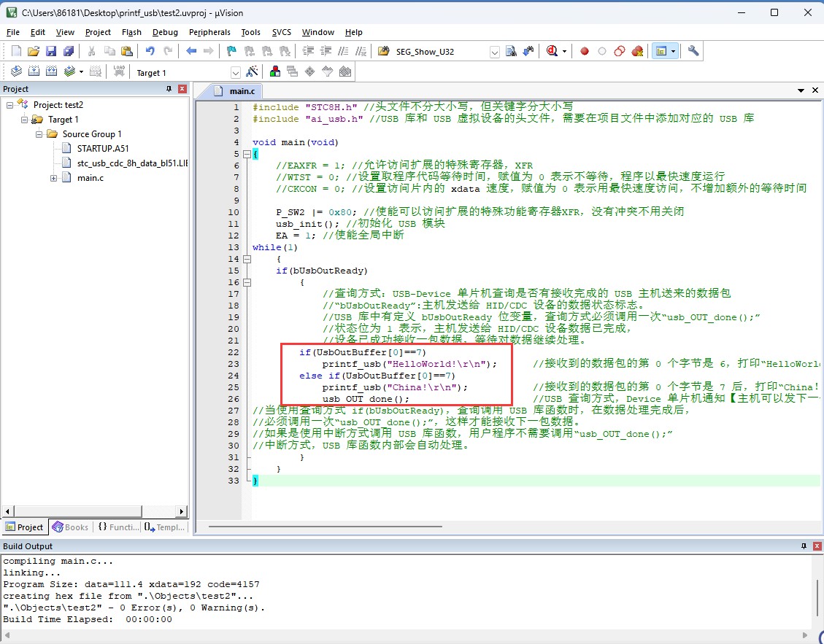Click the bookmark flag icon
Viewport: 824px width, 644px height.
coord(231,51)
